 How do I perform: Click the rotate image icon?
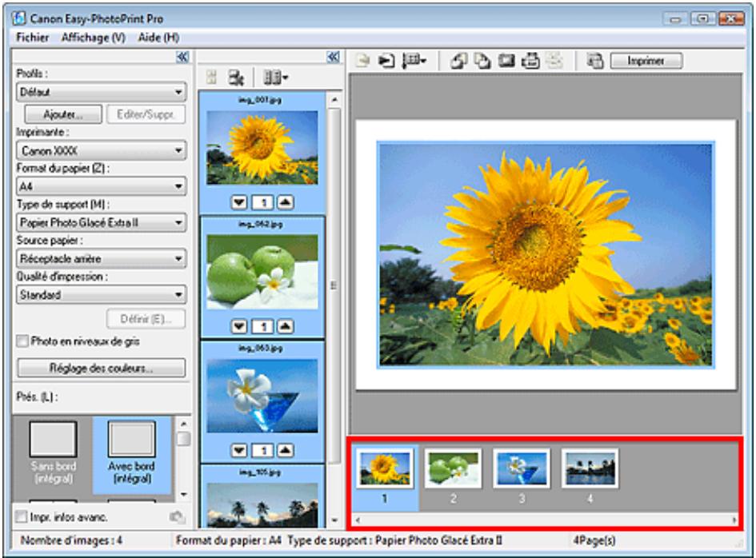coord(458,61)
